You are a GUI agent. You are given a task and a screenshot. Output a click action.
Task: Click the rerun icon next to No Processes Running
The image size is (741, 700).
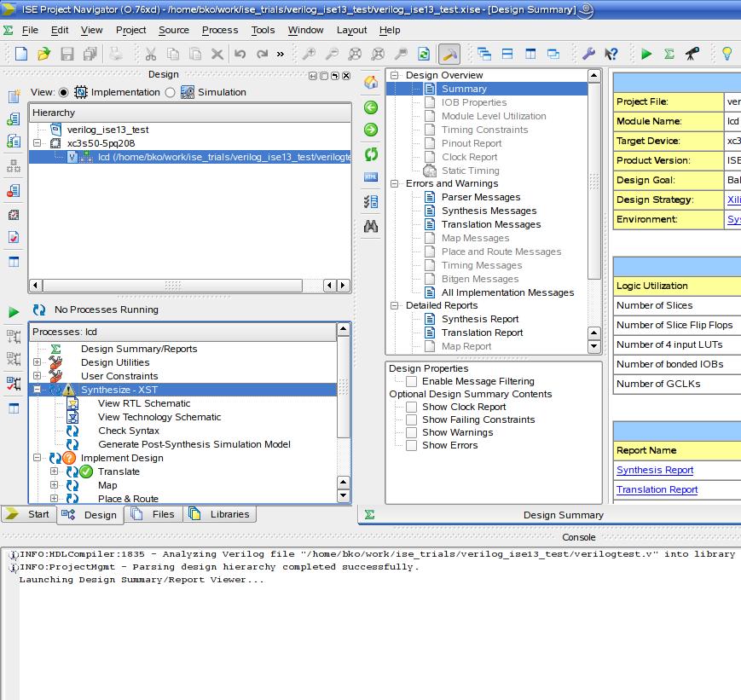(39, 310)
